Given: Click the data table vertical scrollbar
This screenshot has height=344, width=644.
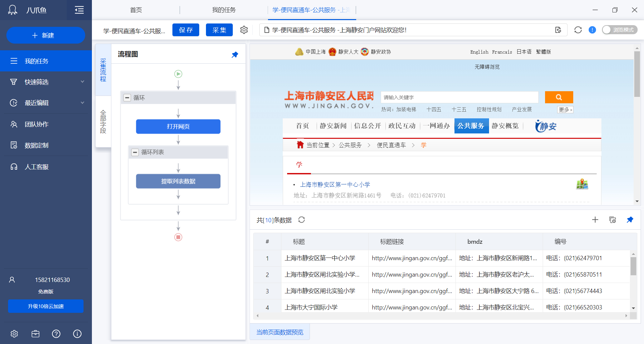Looking at the screenshot, I should tap(633, 266).
